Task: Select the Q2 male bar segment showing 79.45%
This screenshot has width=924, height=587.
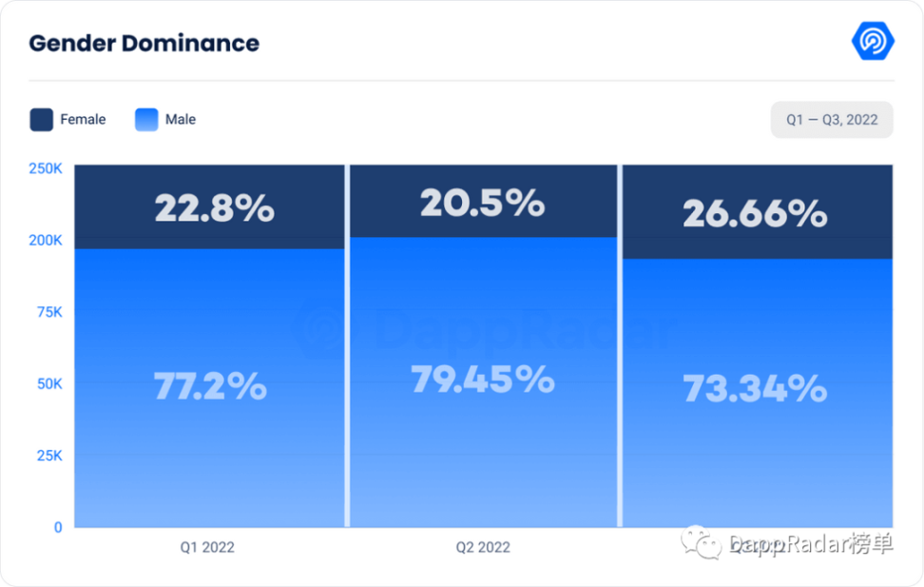Action: tap(483, 381)
